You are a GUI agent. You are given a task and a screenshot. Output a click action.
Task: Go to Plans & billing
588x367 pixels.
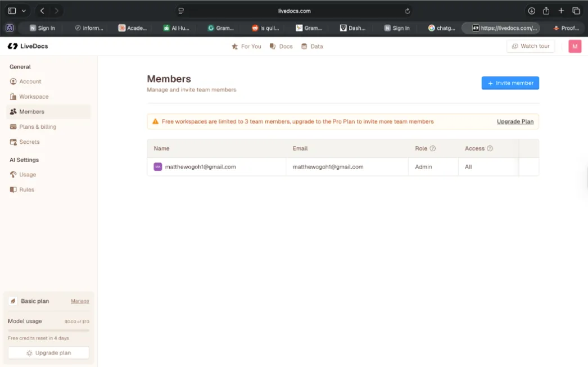coord(37,127)
